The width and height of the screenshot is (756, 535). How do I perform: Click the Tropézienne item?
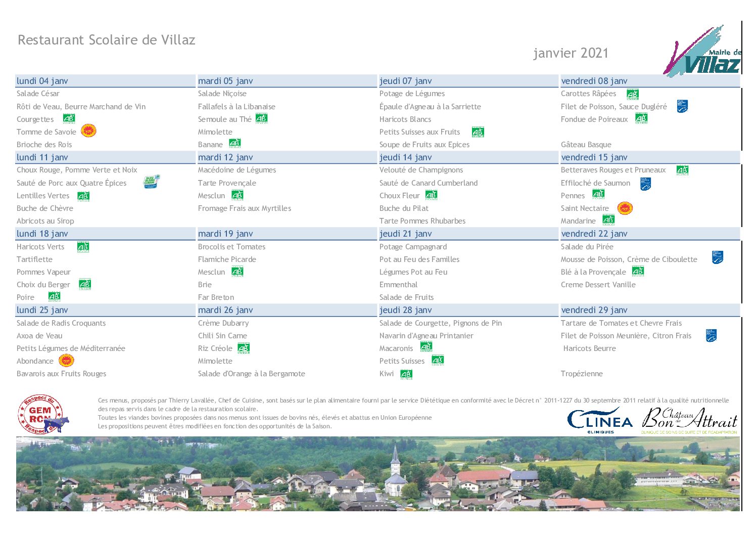pyautogui.click(x=582, y=374)
